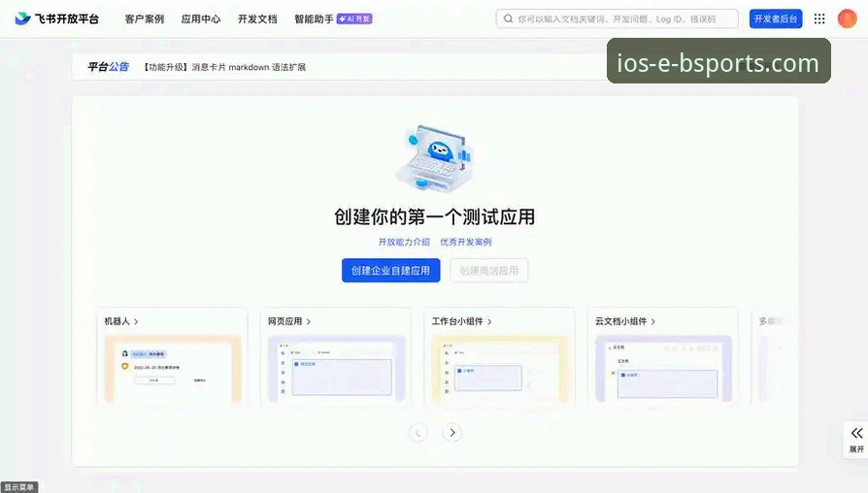Go to next carousel page arrow
Screen dimensions: 868x493
pos(452,433)
